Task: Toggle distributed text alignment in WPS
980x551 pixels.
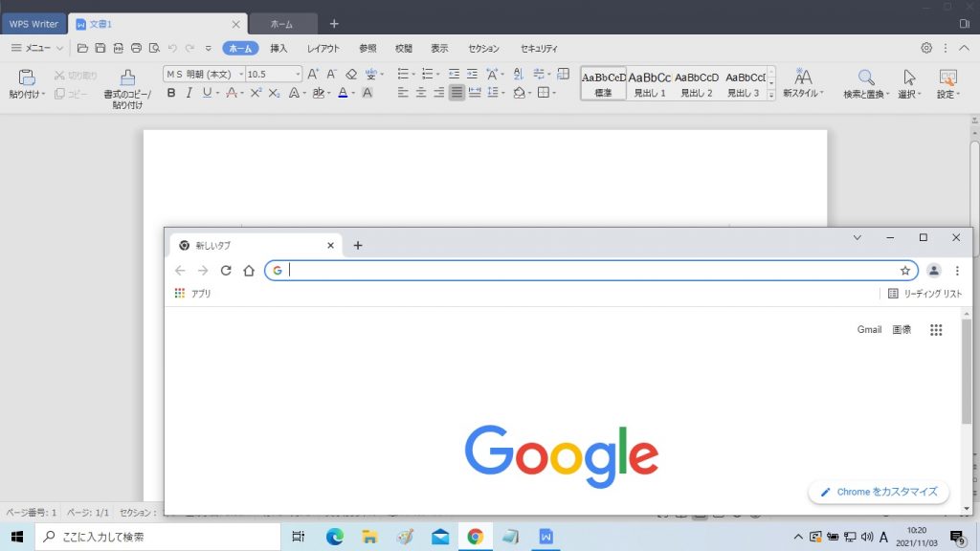Action: click(475, 93)
